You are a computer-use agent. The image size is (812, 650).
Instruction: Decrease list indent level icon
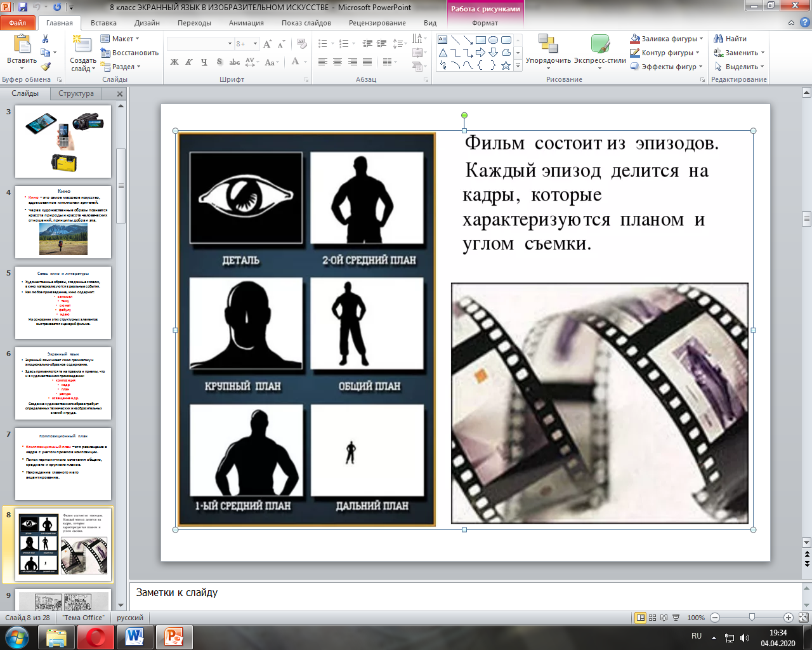[367, 44]
